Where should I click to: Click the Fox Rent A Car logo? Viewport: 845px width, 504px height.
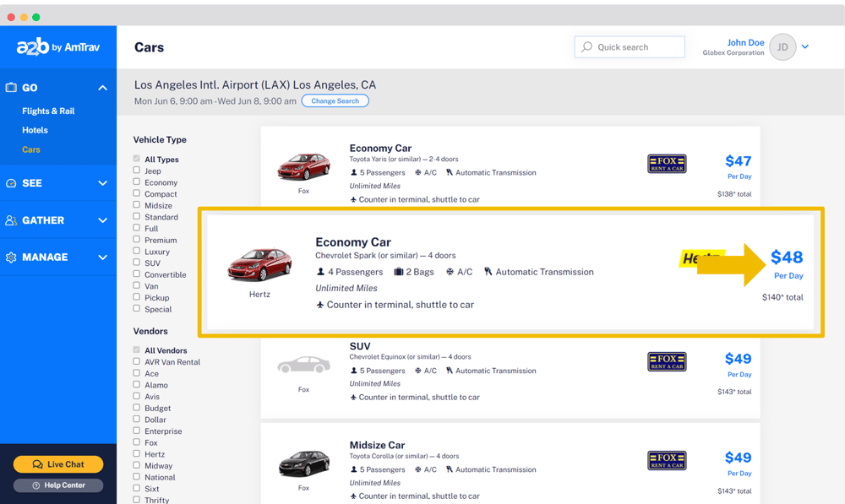665,164
